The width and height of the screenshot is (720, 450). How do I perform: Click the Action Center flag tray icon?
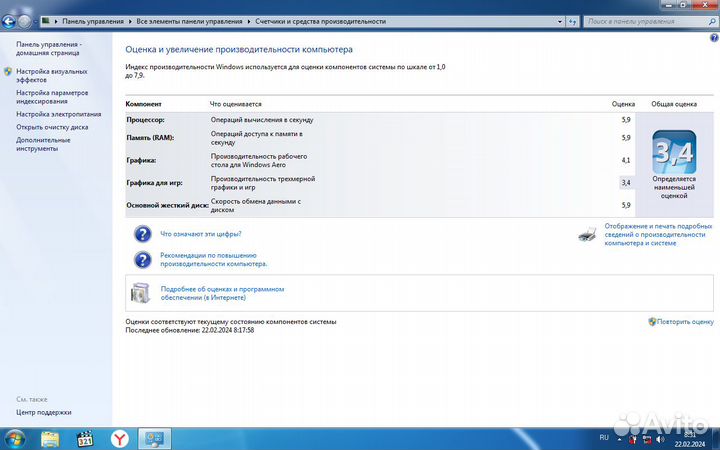tap(633, 439)
